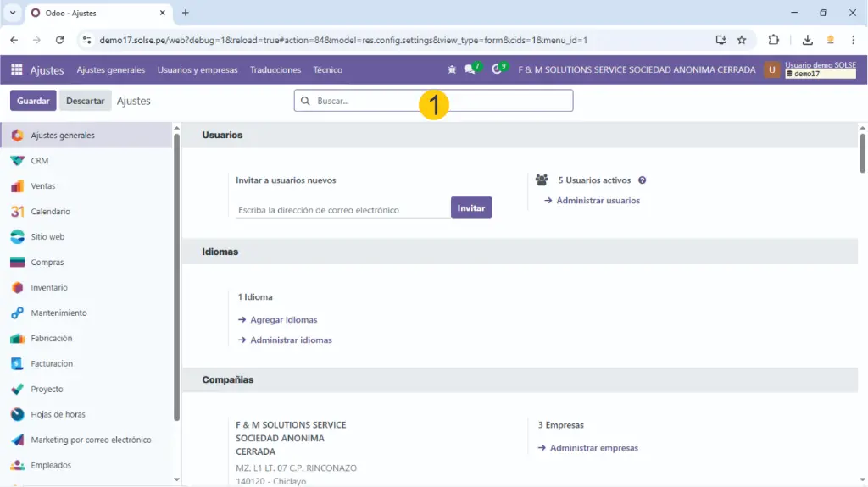Select Inventario in the settings sidebar
This screenshot has height=487, width=868.
(49, 288)
